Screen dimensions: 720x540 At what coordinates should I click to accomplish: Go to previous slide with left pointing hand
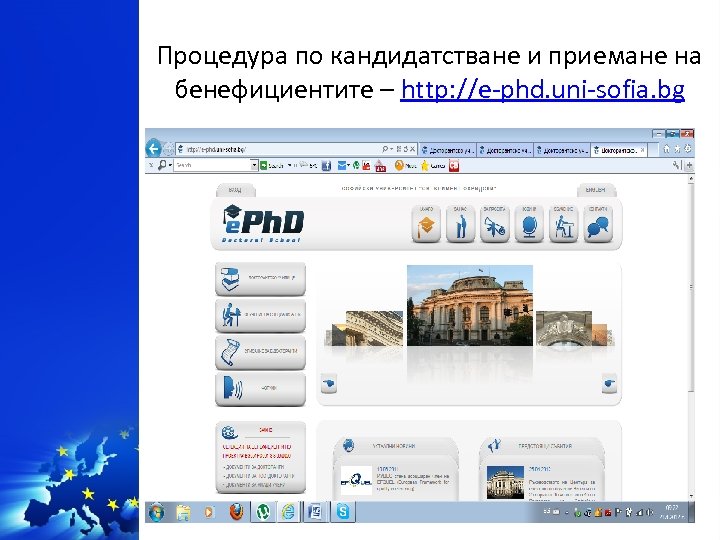click(x=329, y=383)
